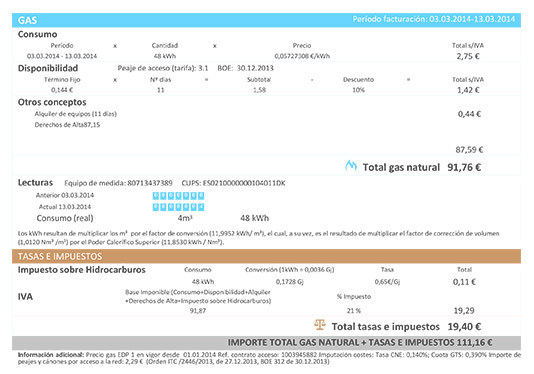The image size is (534, 374).
Task: Click the Equipo de medida number 80713437389
Action: [150, 183]
